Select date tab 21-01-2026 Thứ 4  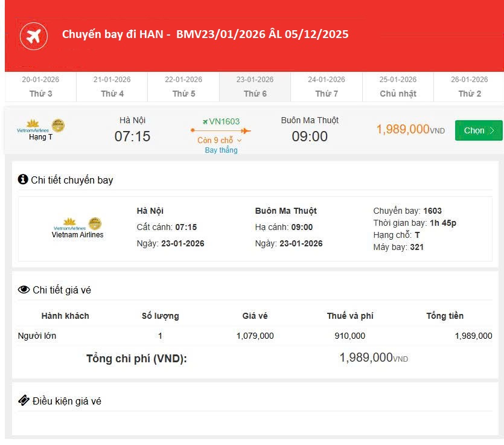point(112,87)
